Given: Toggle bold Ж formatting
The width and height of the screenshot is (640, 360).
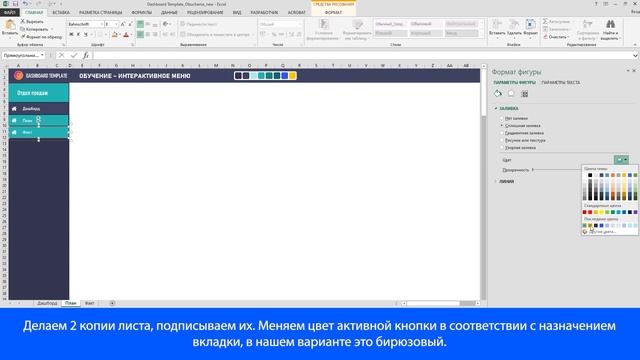Looking at the screenshot, I should pos(71,35).
